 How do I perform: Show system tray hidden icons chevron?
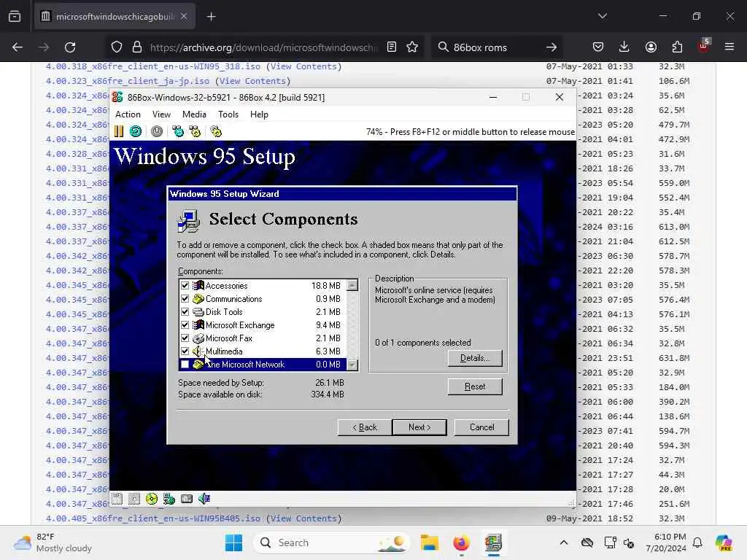click(x=564, y=542)
